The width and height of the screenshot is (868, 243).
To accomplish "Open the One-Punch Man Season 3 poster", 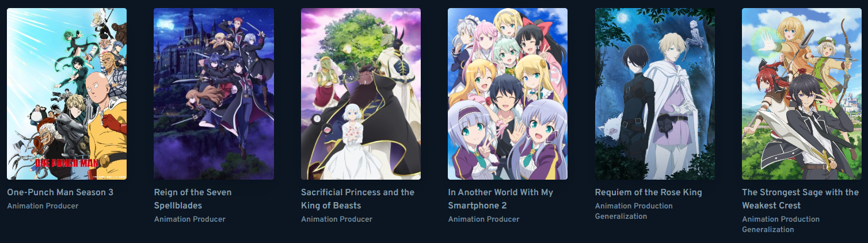I will coord(67,94).
